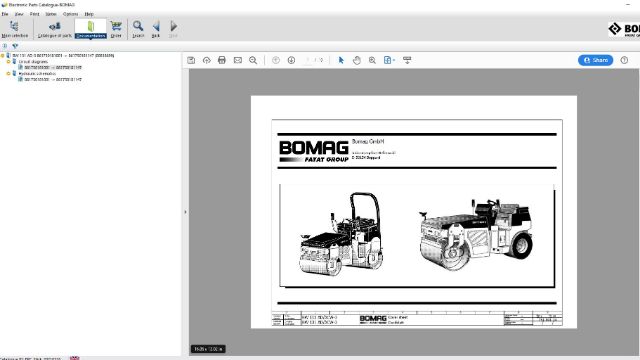Open the Options menu
This screenshot has width=640, height=360.
[x=70, y=14]
